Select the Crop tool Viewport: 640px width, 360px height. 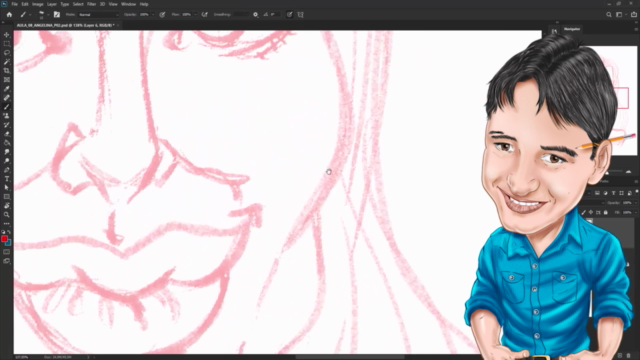(7, 71)
